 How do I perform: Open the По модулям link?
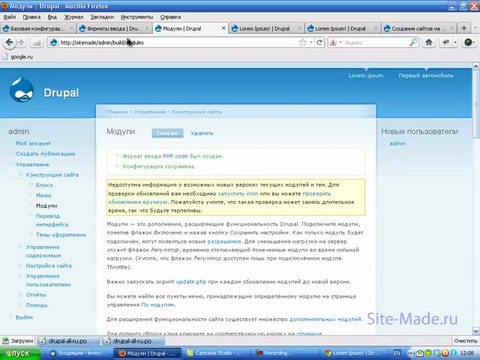(158, 305)
